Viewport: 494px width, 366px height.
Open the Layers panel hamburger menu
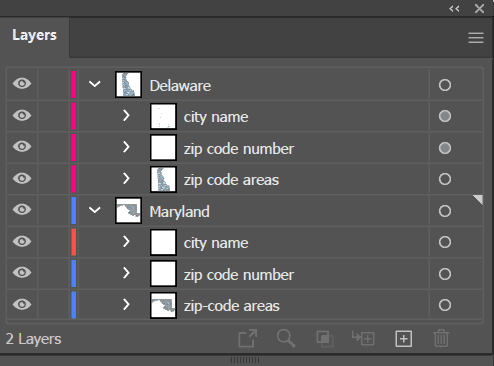476,38
